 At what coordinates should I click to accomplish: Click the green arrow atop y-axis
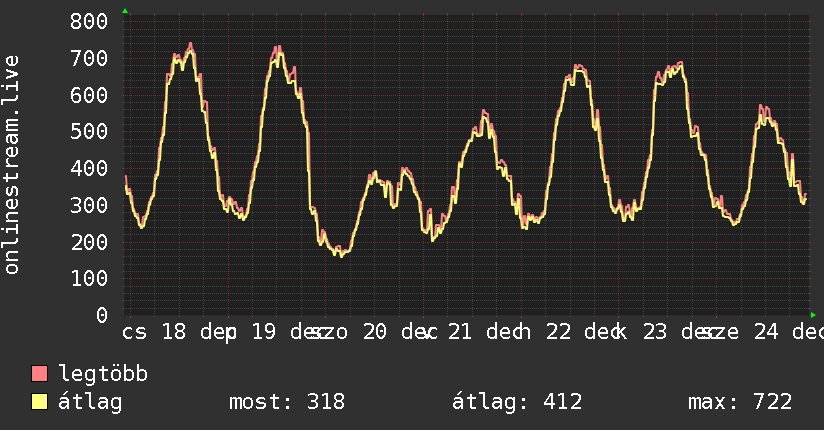125,11
